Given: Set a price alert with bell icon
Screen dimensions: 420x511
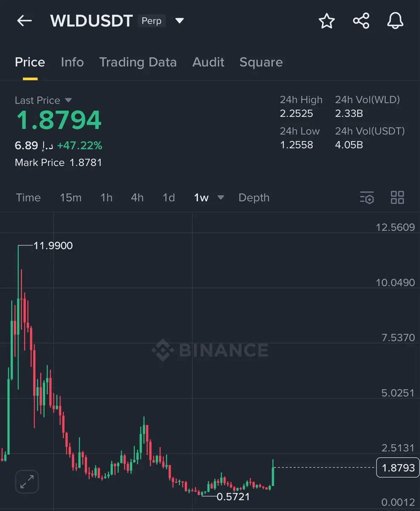Looking at the screenshot, I should coord(395,20).
